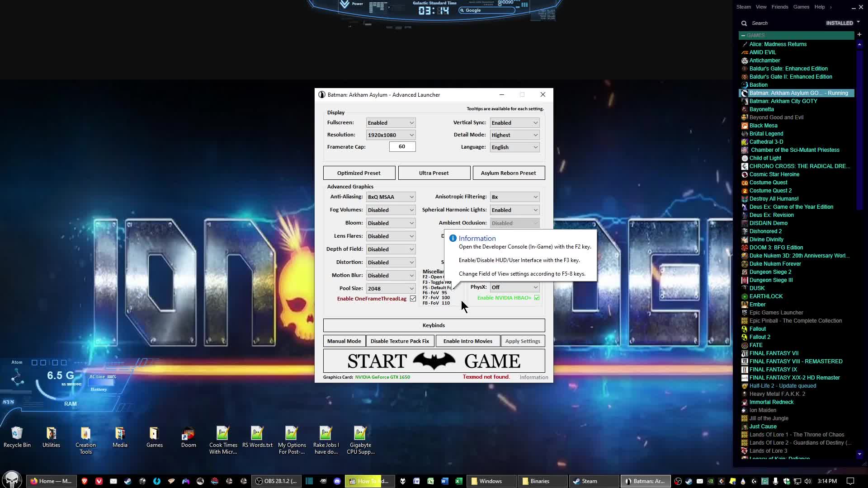This screenshot has height=488, width=868.
Task: Click the Ultra Preset button
Action: click(434, 173)
